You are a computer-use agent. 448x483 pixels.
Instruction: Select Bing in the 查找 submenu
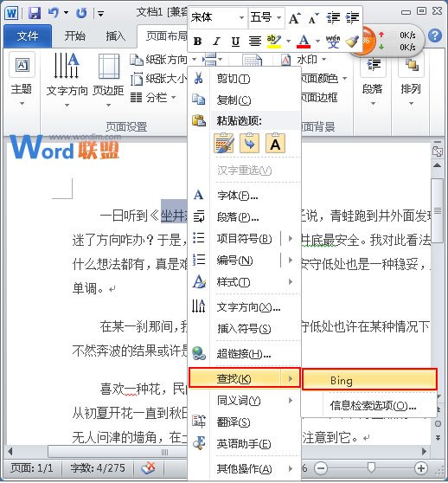(x=369, y=380)
